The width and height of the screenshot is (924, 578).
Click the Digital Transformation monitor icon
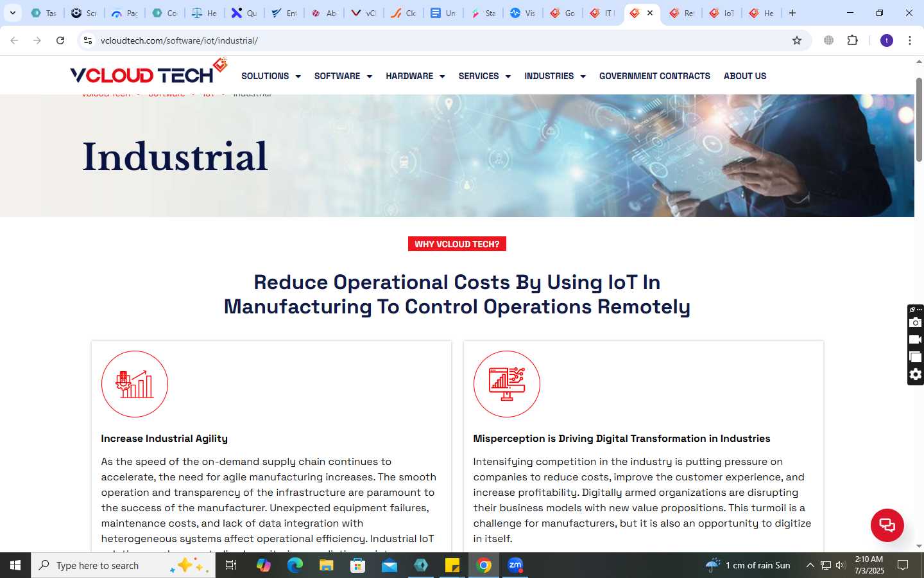point(507,384)
